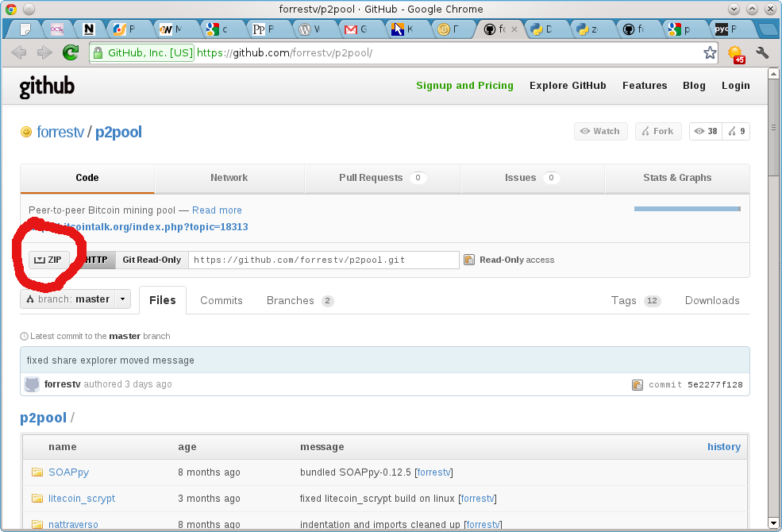Open the bitcointalk.org topic=18313 link
782x532 pixels.
(138, 227)
